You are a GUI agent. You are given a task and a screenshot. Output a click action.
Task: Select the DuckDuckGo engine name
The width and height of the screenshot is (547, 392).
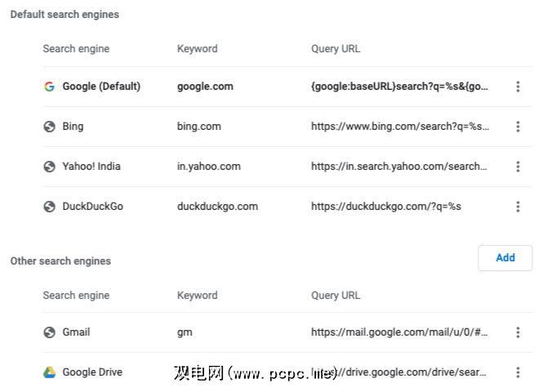click(93, 207)
